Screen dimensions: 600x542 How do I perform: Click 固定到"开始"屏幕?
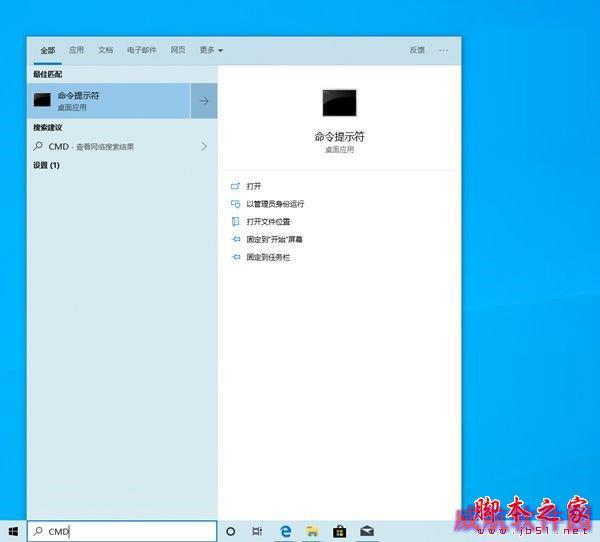[x=274, y=239]
